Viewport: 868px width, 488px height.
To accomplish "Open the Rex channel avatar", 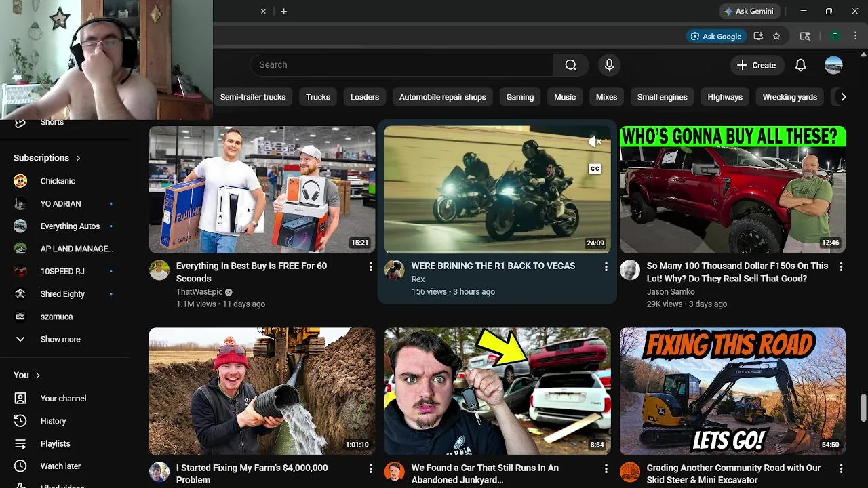I will 395,270.
